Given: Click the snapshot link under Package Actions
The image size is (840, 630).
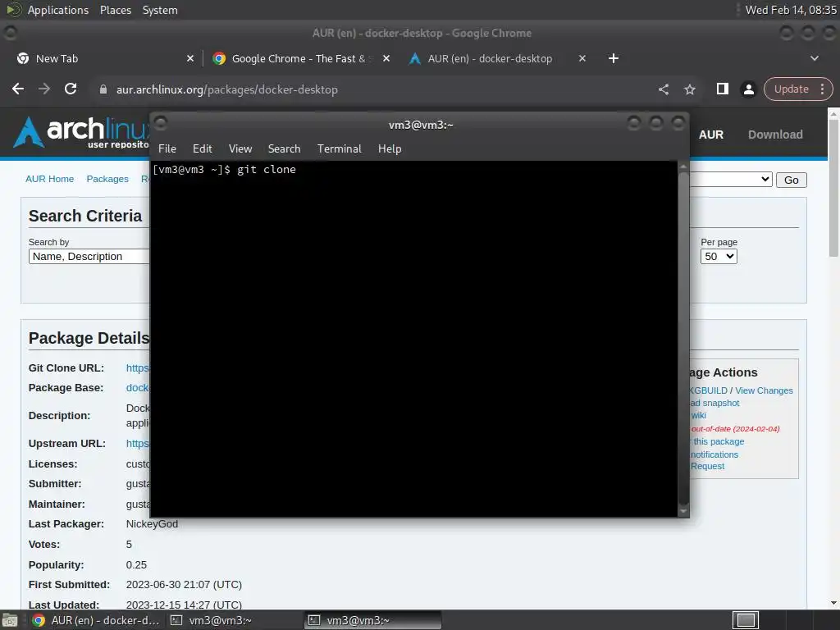Looking at the screenshot, I should pos(714,403).
